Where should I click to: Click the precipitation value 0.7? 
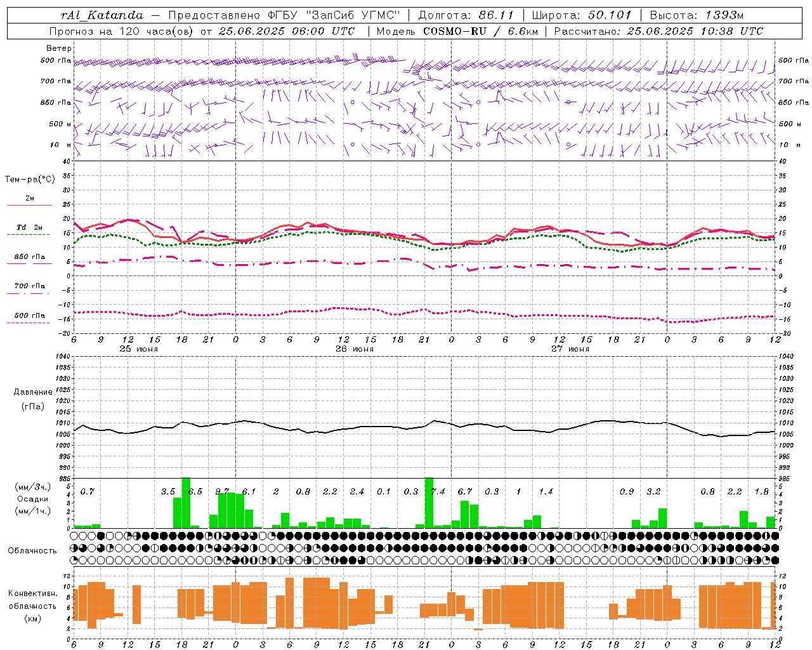point(88,491)
